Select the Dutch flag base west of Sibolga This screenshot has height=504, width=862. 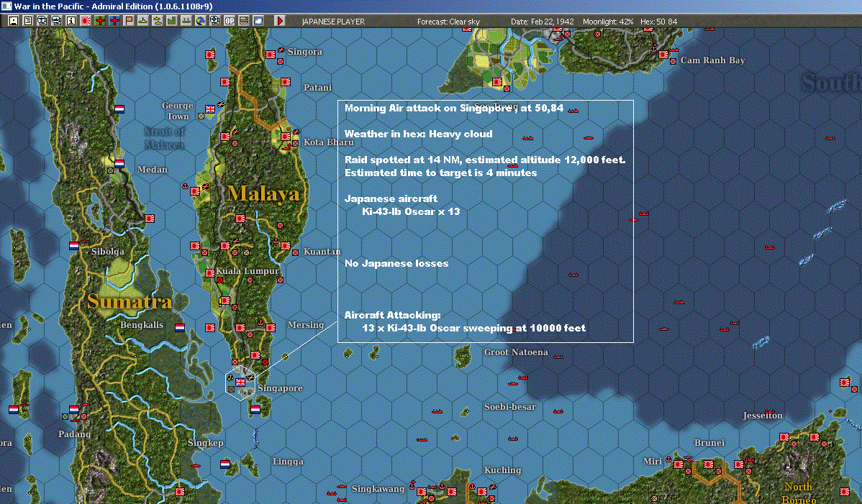[x=74, y=245]
